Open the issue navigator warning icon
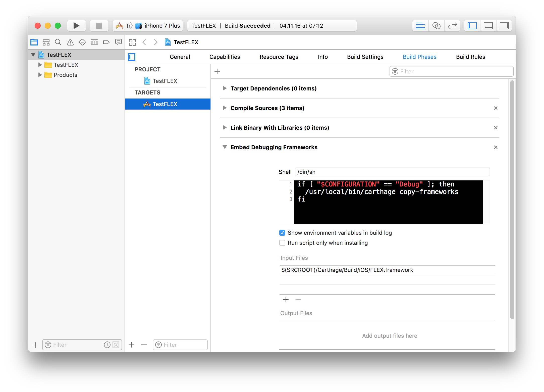Viewport: 544px width, 392px height. pos(70,42)
